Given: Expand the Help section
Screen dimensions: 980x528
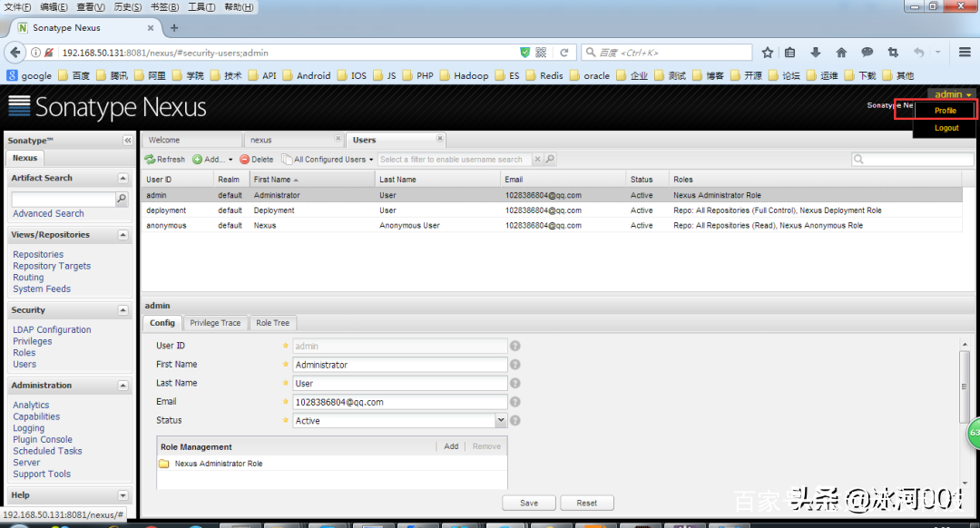Looking at the screenshot, I should pos(123,495).
